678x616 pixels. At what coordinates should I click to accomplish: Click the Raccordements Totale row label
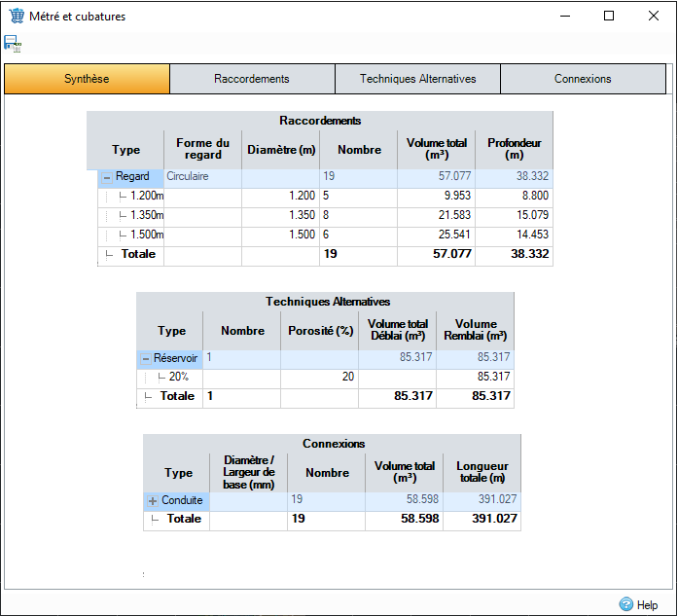(x=138, y=254)
